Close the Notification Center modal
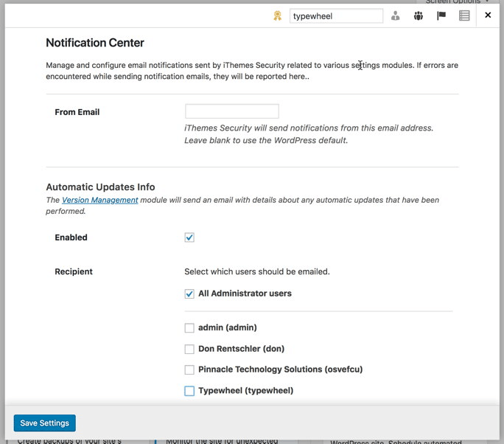Viewport: 504px width, 444px height. tap(488, 15)
